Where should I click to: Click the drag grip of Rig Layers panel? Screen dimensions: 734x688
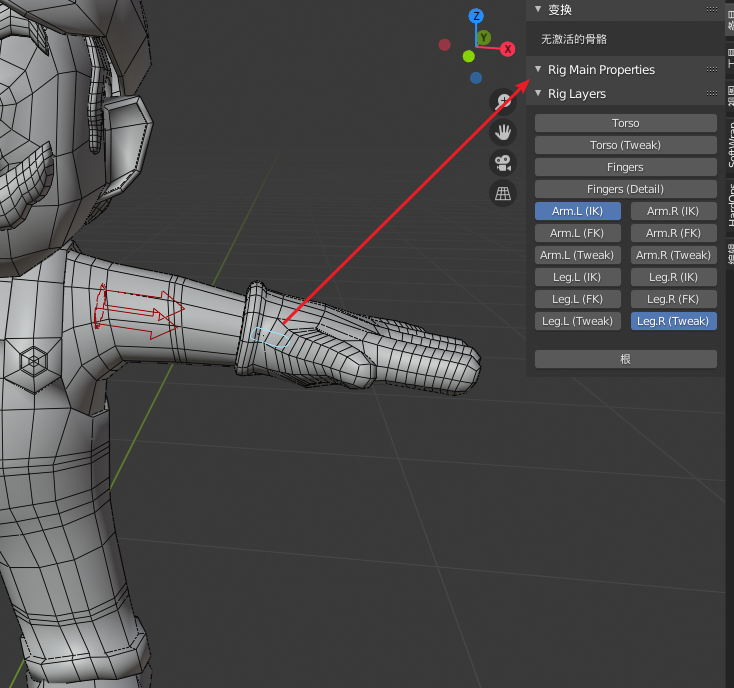712,94
